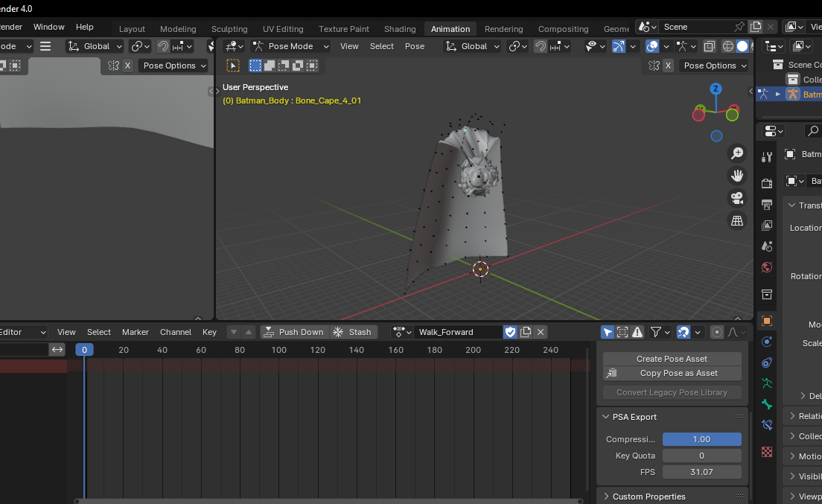Open the Pose Mode dropdown
Screen dimensions: 822x504
(x=290, y=46)
